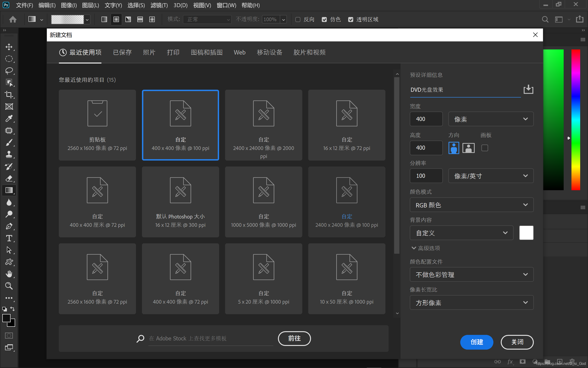The image size is (588, 368).
Task: Select the Pen tool
Action: (9, 226)
